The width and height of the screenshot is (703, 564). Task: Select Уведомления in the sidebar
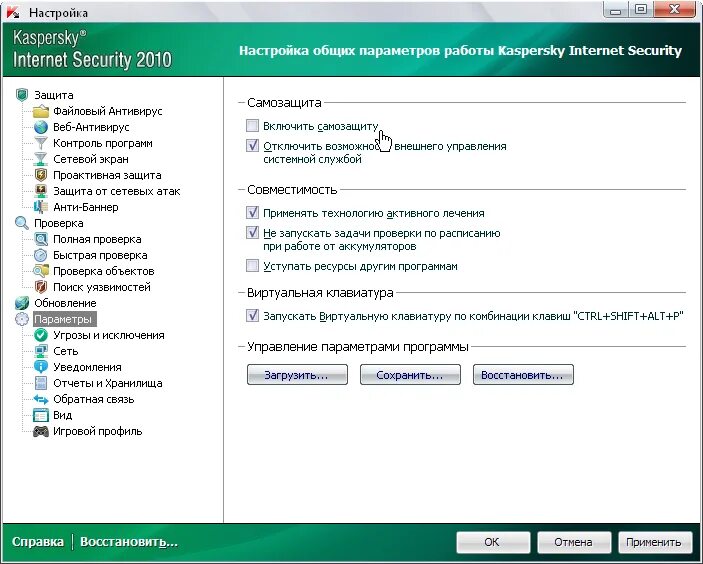click(87, 367)
